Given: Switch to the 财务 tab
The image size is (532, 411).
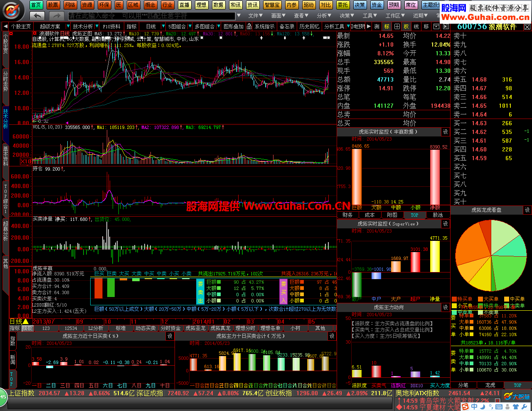Looking at the screenshot, I should [348, 215].
